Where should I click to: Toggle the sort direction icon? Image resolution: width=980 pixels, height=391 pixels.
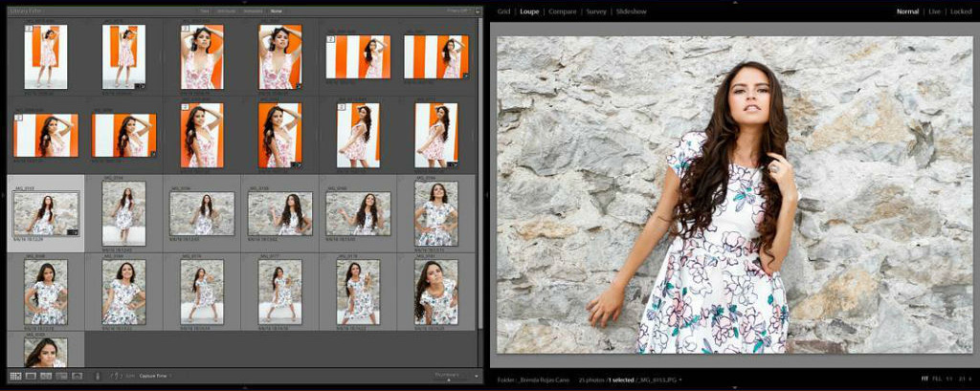coord(115,376)
